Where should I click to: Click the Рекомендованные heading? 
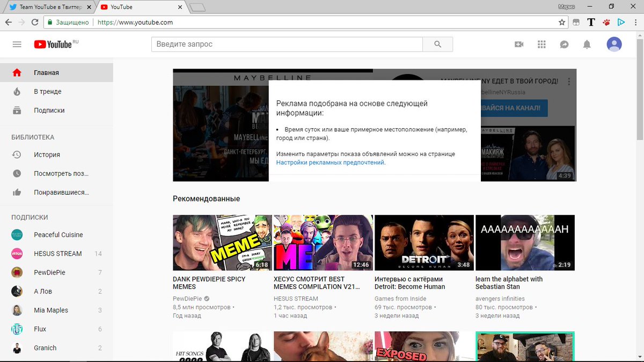coord(206,199)
